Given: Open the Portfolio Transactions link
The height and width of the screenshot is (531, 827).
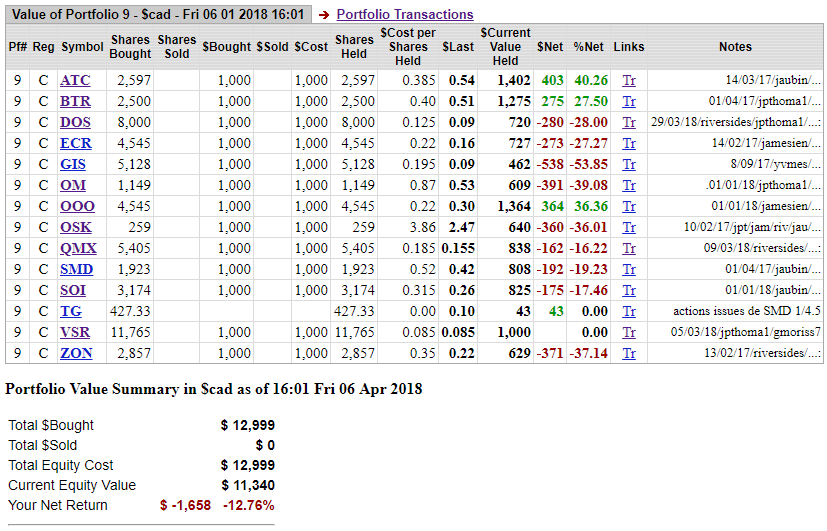Looking at the screenshot, I should 404,15.
